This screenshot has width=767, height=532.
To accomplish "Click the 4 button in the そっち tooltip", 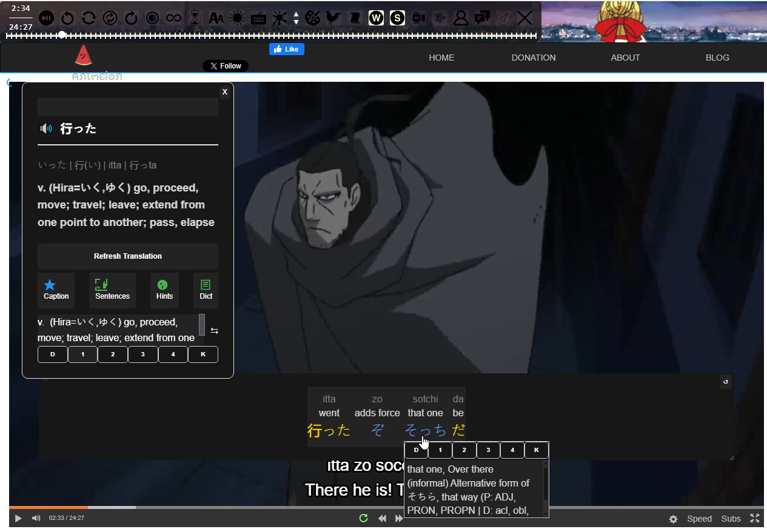I will (512, 450).
